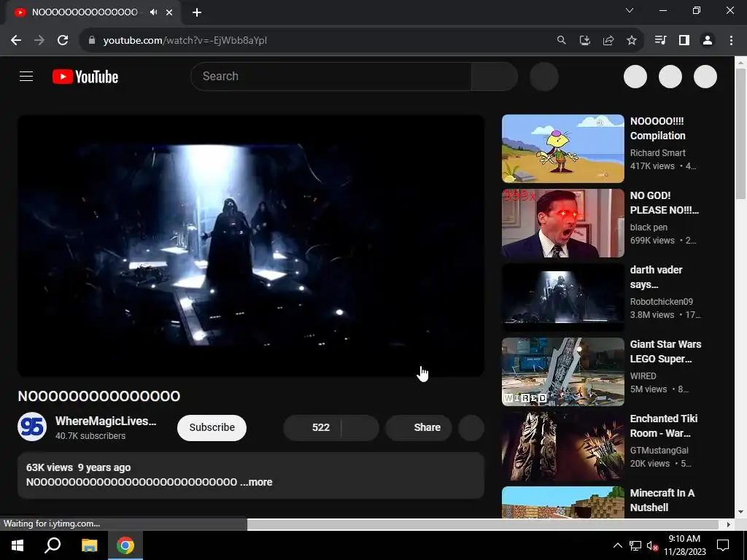This screenshot has height=560, width=747.
Task: Mute the tab via the speaker icon
Action: pos(153,12)
